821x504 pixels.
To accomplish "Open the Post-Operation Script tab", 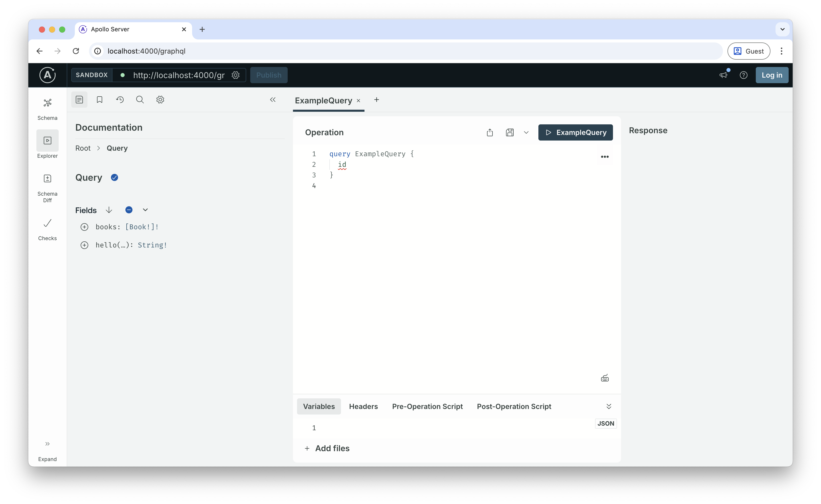I will coord(514,406).
